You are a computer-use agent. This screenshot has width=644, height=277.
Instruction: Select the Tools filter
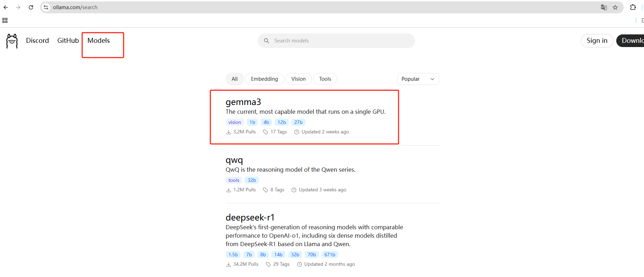[325, 79]
